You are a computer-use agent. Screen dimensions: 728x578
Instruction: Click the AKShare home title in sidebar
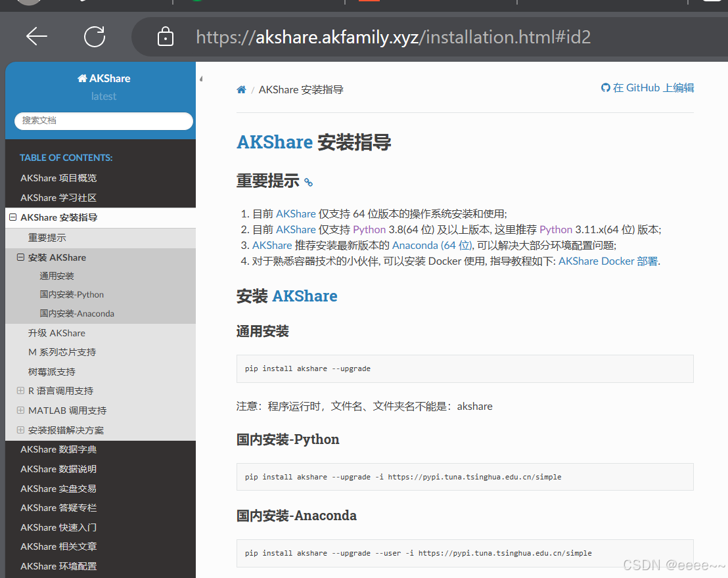tap(104, 78)
